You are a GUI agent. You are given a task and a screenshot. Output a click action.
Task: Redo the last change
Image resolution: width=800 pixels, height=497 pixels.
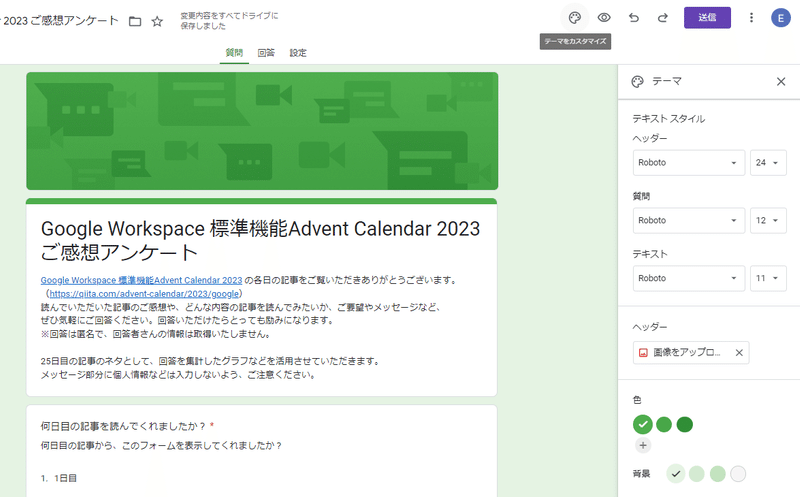[x=663, y=18]
